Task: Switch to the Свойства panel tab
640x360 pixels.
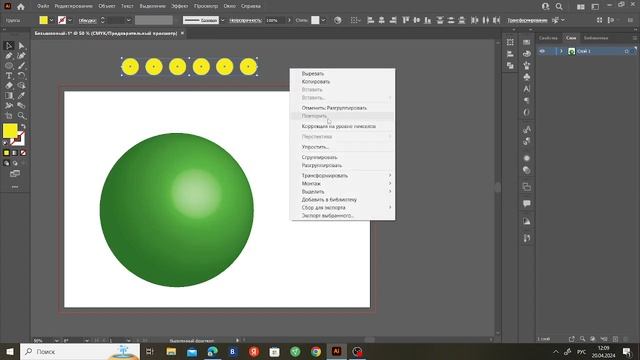Action: pos(548,38)
